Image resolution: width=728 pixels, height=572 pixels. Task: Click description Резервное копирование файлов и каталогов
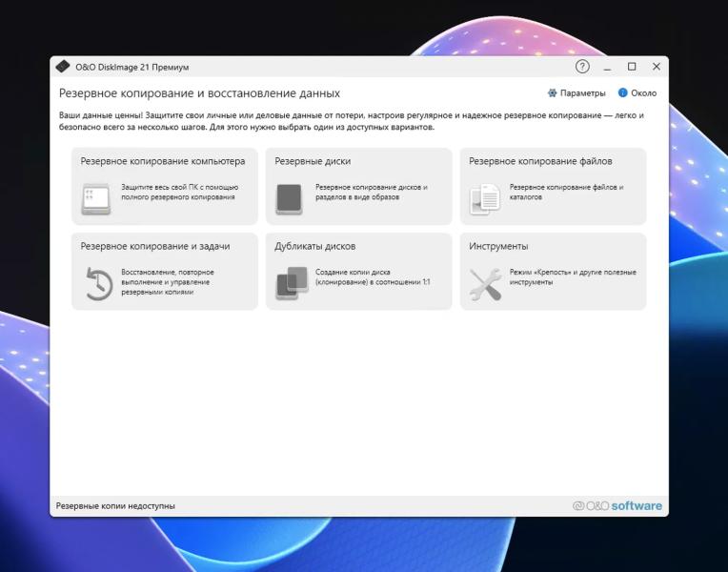click(566, 192)
